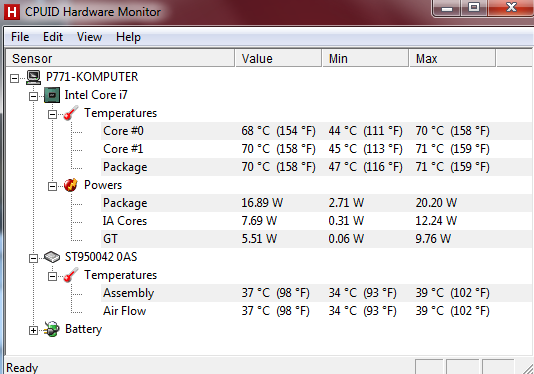Collapse the ST950042 0AS drive node
Screen dimensions: 534x374
point(33,258)
